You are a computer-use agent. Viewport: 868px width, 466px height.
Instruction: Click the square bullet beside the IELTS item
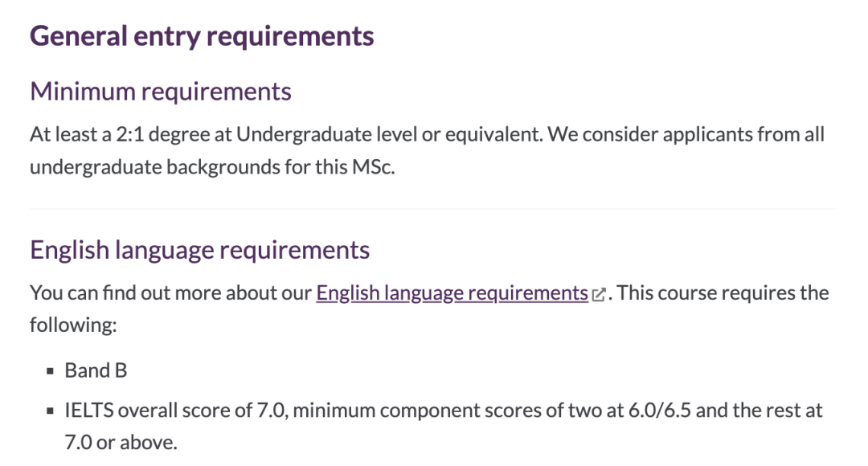point(51,411)
